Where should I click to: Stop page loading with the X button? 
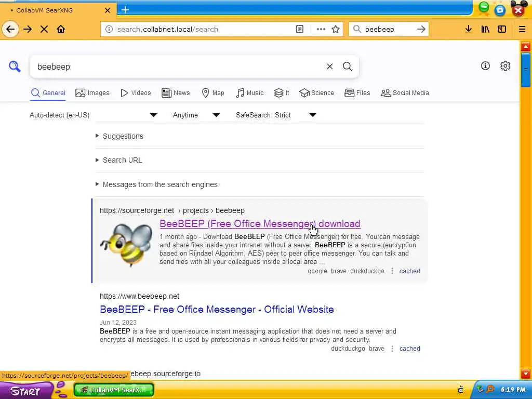pyautogui.click(x=44, y=29)
